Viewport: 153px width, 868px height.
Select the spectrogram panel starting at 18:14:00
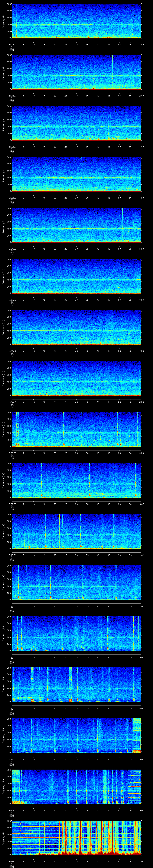pos(77,736)
